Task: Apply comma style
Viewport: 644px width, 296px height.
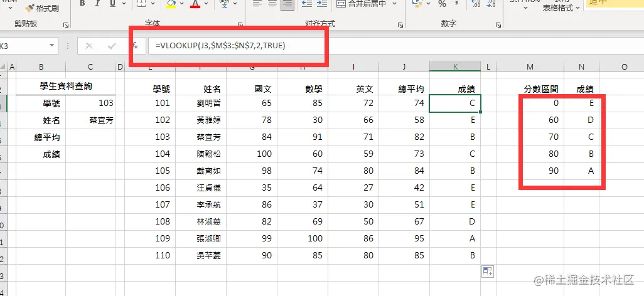Action: 457,3
